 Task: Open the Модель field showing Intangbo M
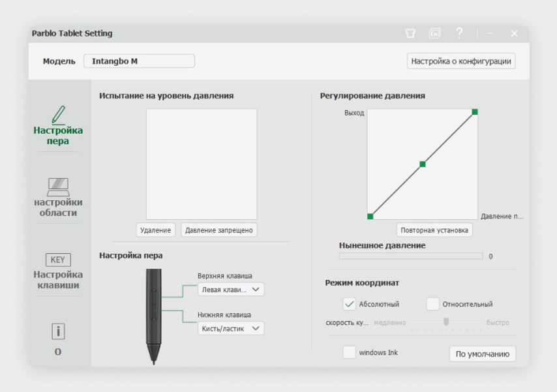[x=140, y=61]
